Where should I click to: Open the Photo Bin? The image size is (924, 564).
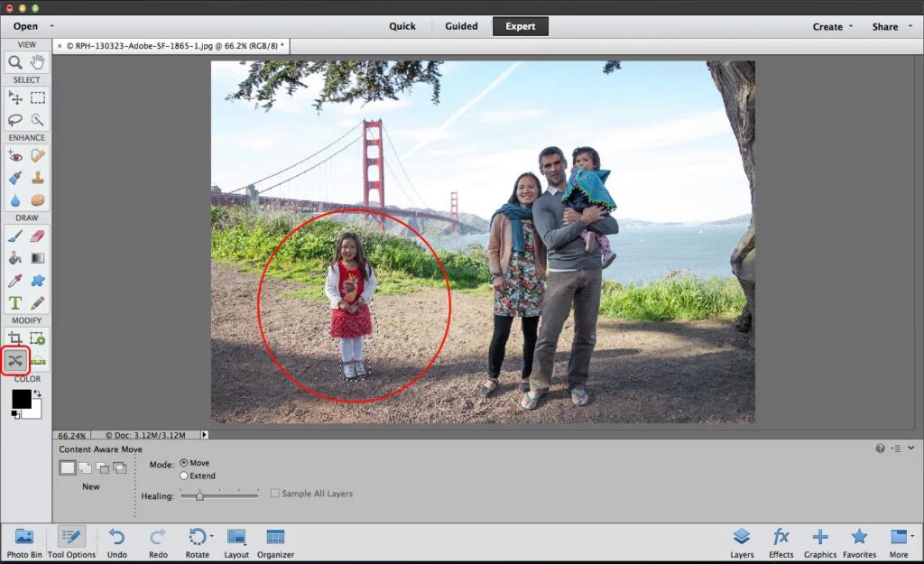(x=24, y=541)
